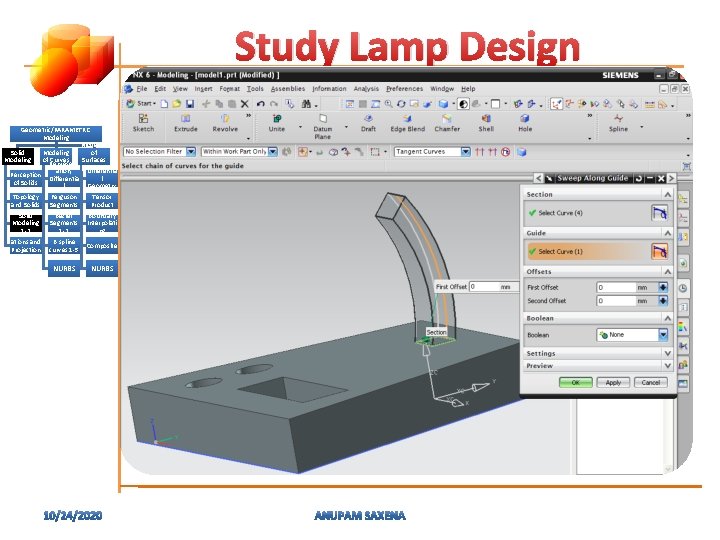The width and height of the screenshot is (720, 540).
Task: Redo the last undone action
Action: 274,104
